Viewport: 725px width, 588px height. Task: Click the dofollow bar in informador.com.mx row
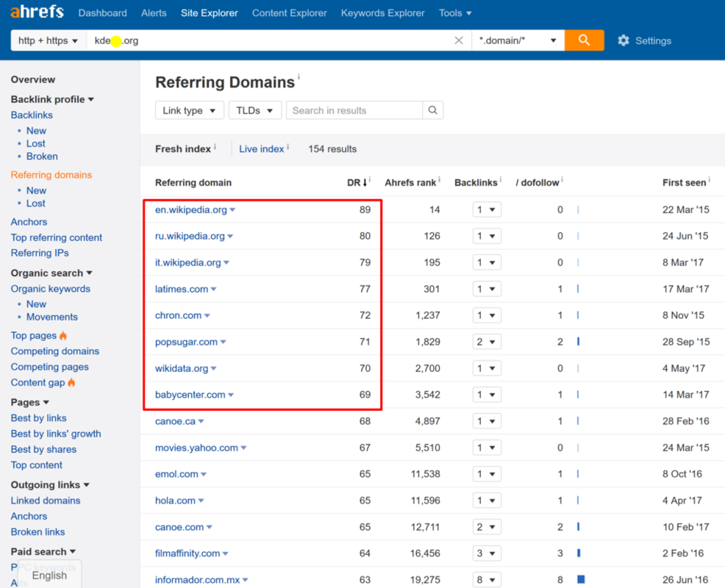coord(581,579)
